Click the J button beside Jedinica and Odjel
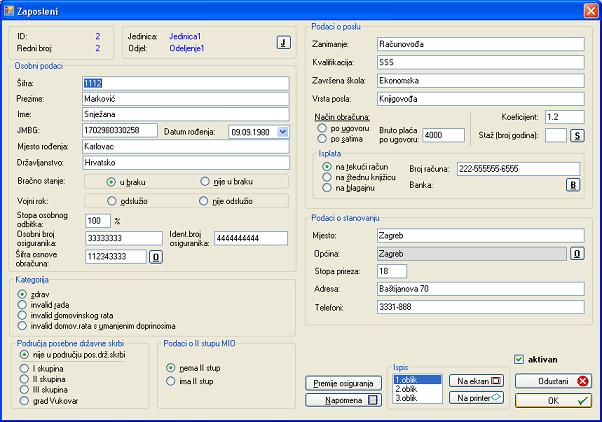The width and height of the screenshot is (602, 422). pyautogui.click(x=283, y=42)
